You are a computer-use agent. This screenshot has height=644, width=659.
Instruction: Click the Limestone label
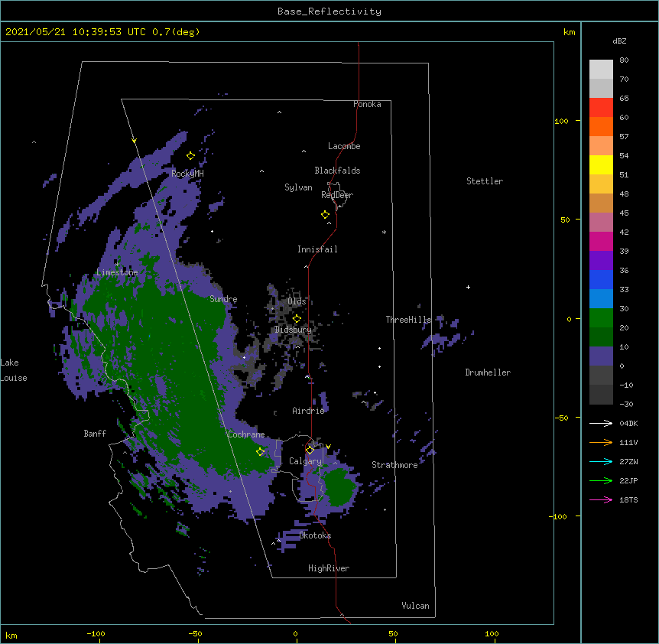click(117, 272)
